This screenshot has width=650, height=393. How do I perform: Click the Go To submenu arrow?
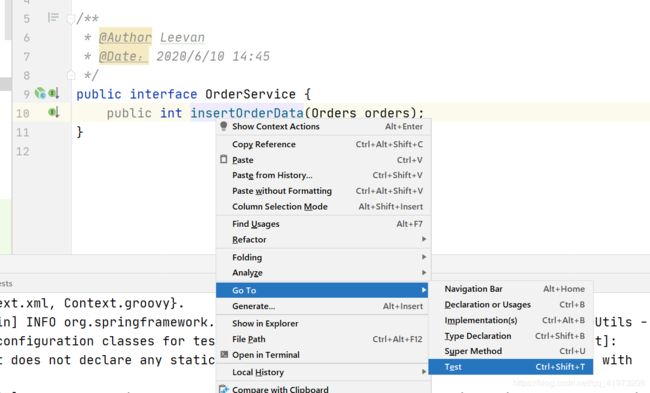coord(424,290)
